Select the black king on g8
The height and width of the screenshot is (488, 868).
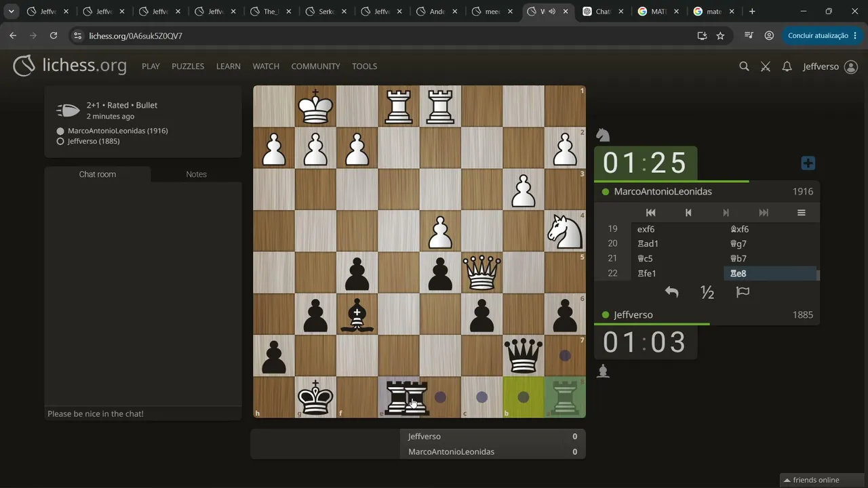tap(315, 397)
